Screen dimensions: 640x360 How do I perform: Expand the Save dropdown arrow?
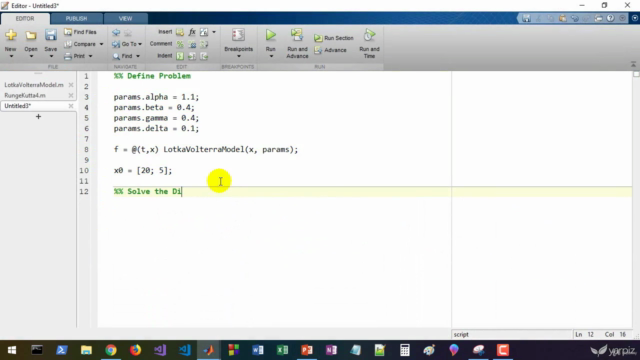(x=51, y=56)
